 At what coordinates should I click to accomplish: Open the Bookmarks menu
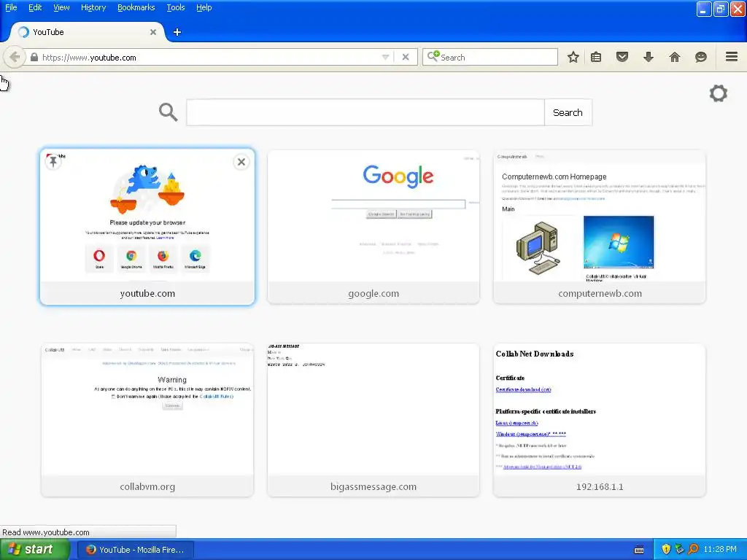136,7
